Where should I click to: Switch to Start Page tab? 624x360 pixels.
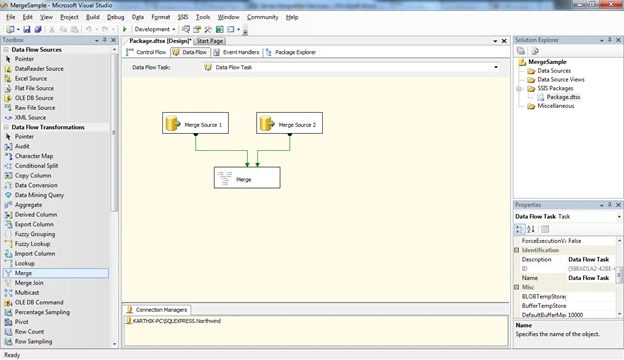point(210,41)
